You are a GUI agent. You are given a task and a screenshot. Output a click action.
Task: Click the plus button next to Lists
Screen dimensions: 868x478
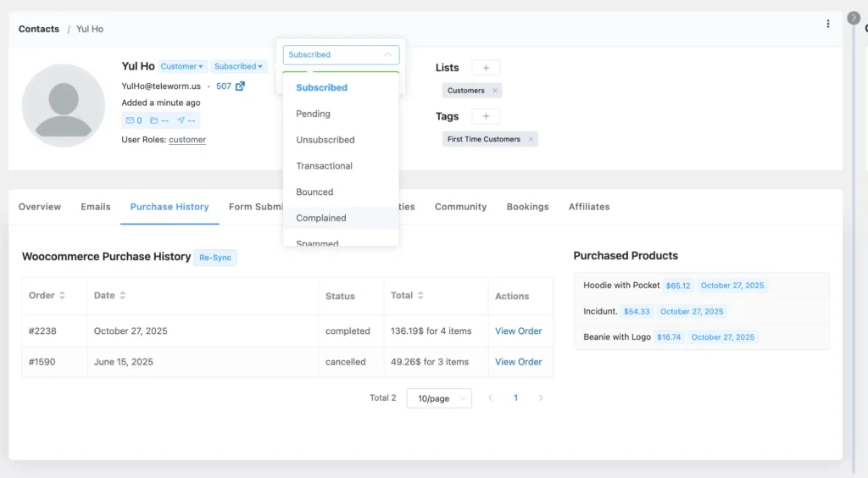[486, 68]
